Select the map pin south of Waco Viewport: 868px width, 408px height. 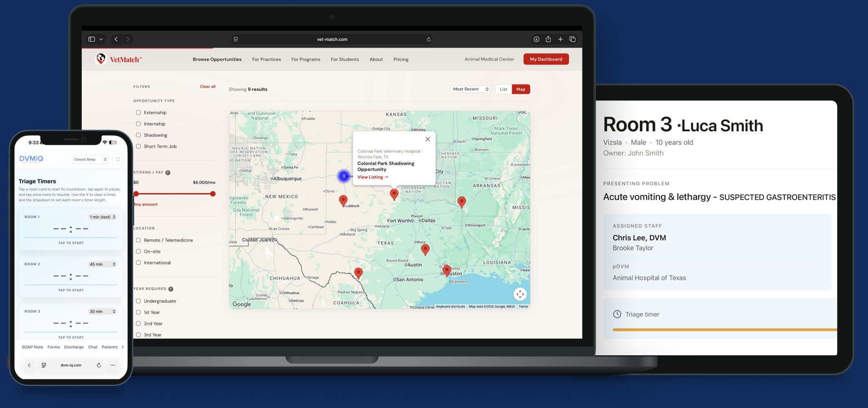425,249
